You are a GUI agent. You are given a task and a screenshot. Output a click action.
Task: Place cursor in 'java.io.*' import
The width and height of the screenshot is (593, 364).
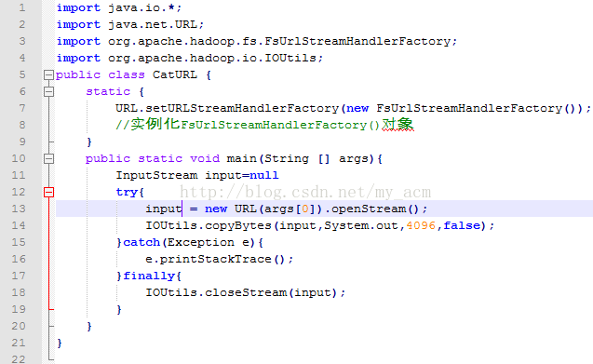(x=142, y=8)
